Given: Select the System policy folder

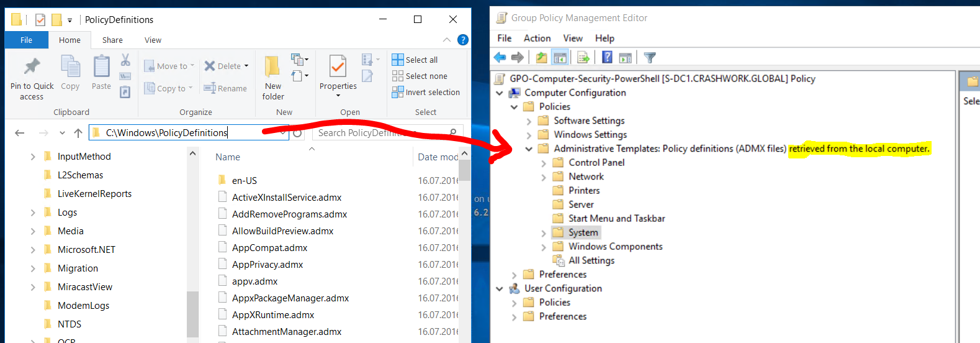Looking at the screenshot, I should tap(577, 232).
